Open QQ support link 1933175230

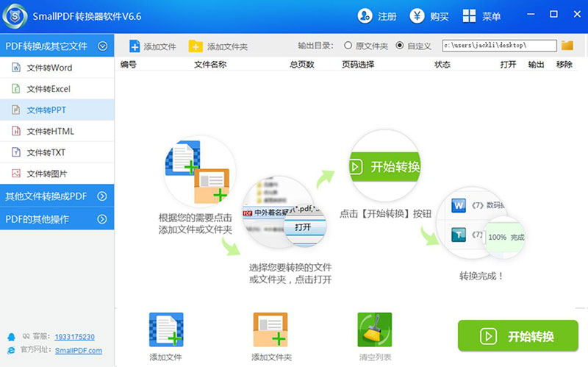tap(75, 337)
